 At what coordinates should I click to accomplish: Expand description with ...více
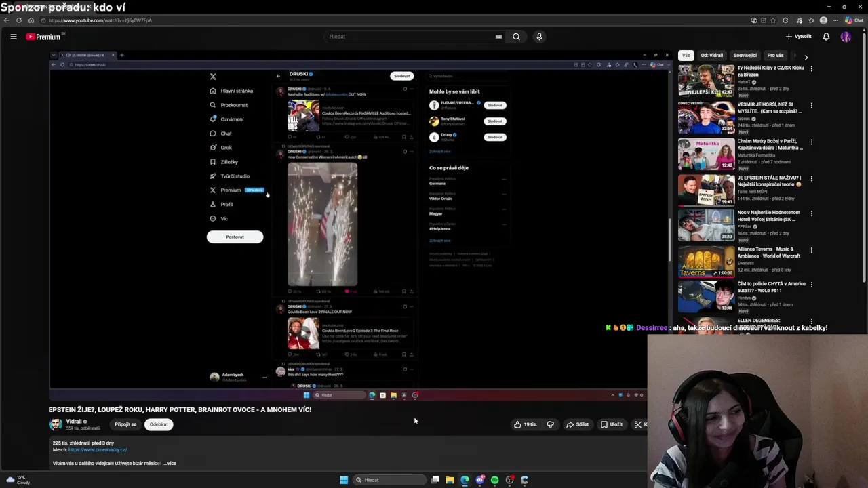[x=170, y=464]
